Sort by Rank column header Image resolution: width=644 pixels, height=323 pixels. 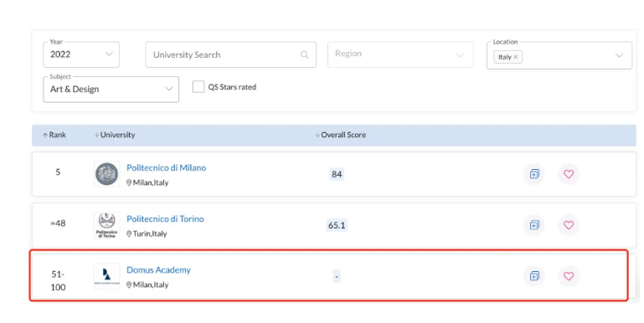(54, 135)
